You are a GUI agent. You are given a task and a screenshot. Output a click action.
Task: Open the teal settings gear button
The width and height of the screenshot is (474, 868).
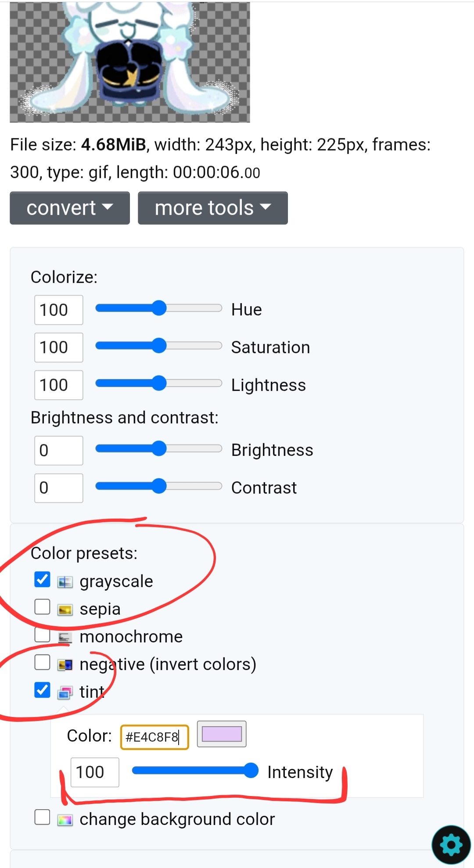click(451, 844)
